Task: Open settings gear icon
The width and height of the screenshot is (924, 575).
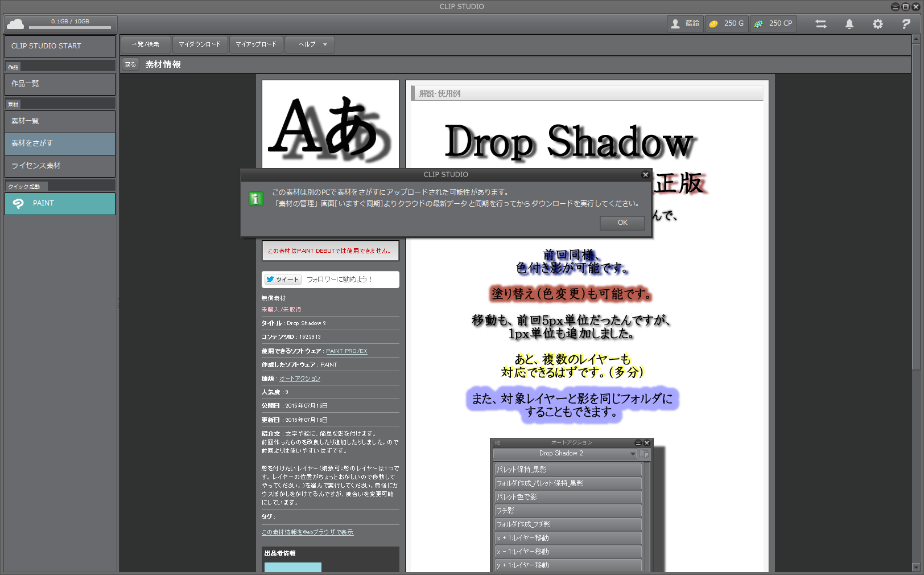Action: (x=877, y=24)
